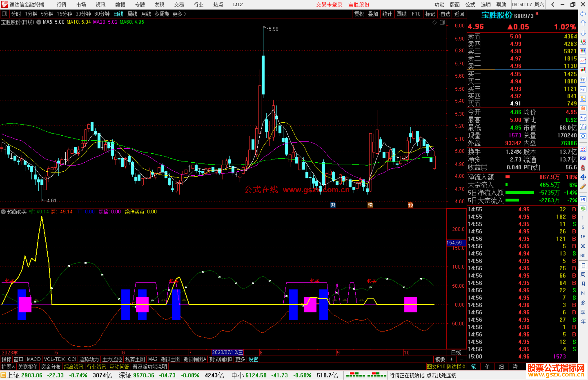The image size is (588, 380).
Task: Click the zoom-in plus button beside 模板
Action: pyautogui.click(x=452, y=359)
